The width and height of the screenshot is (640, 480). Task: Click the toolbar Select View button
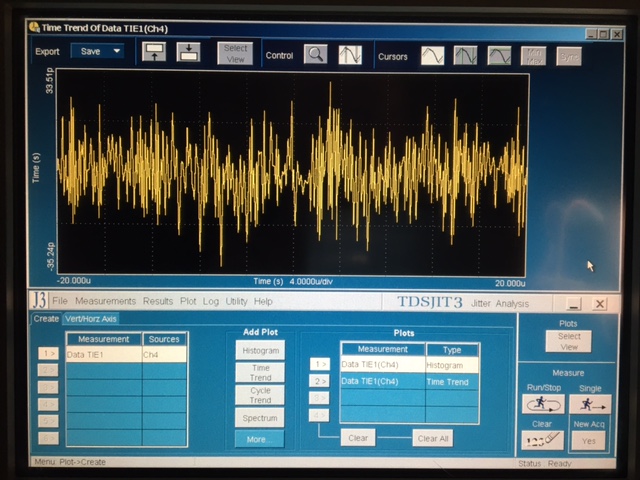(235, 53)
